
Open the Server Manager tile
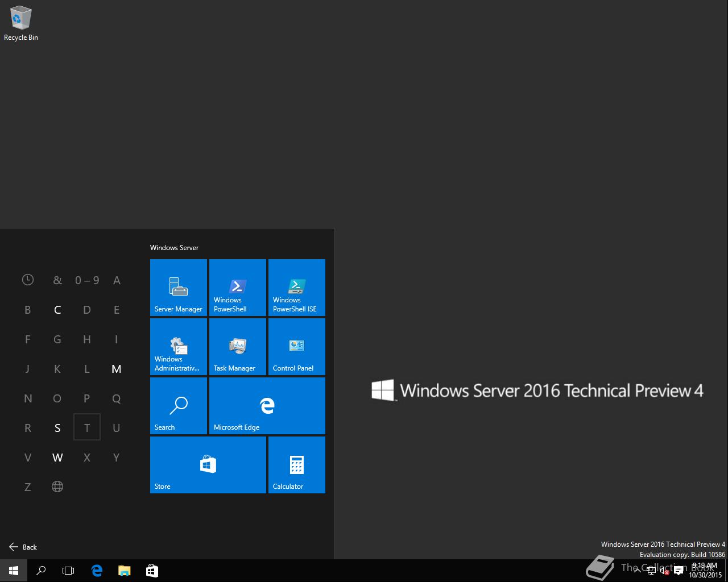point(179,288)
